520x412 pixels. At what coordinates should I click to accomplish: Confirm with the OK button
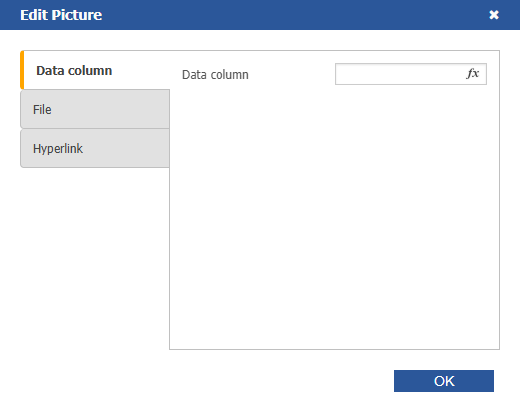tap(444, 381)
